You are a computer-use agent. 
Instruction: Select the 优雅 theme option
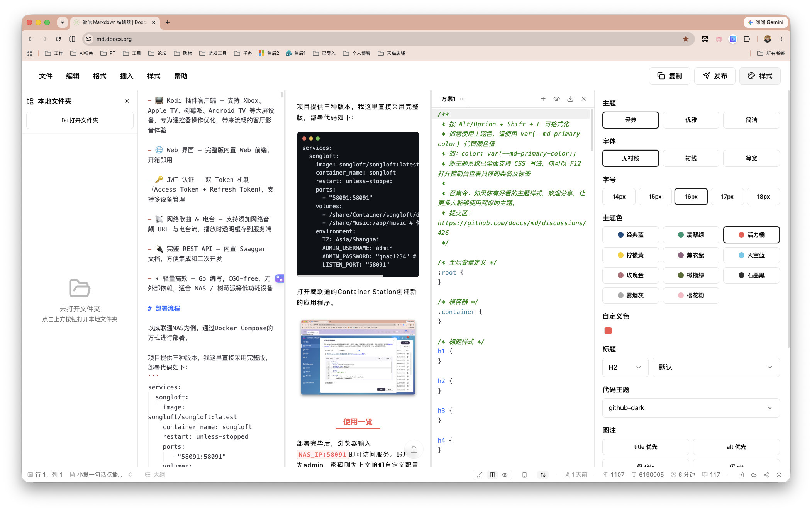(x=691, y=120)
